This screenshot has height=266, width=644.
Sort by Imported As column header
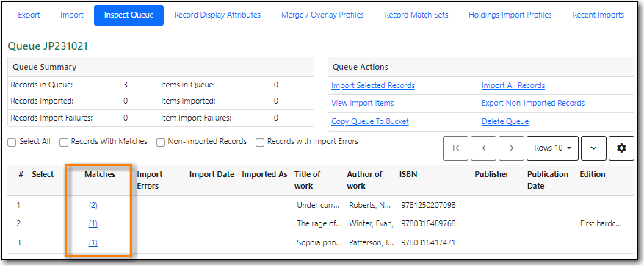[x=264, y=174]
